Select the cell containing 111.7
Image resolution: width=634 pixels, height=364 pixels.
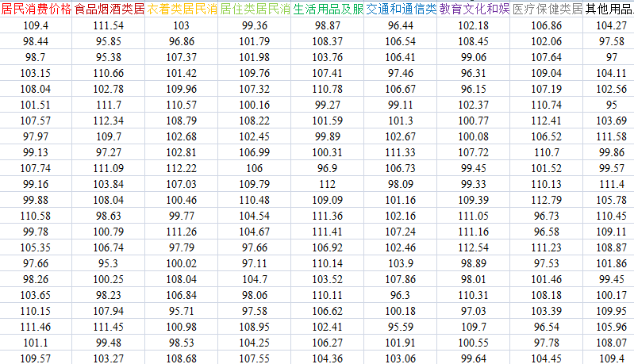click(109, 105)
